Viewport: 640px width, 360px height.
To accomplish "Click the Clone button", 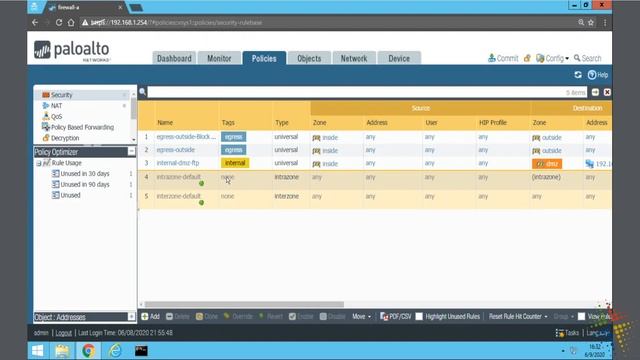I will click(207, 316).
